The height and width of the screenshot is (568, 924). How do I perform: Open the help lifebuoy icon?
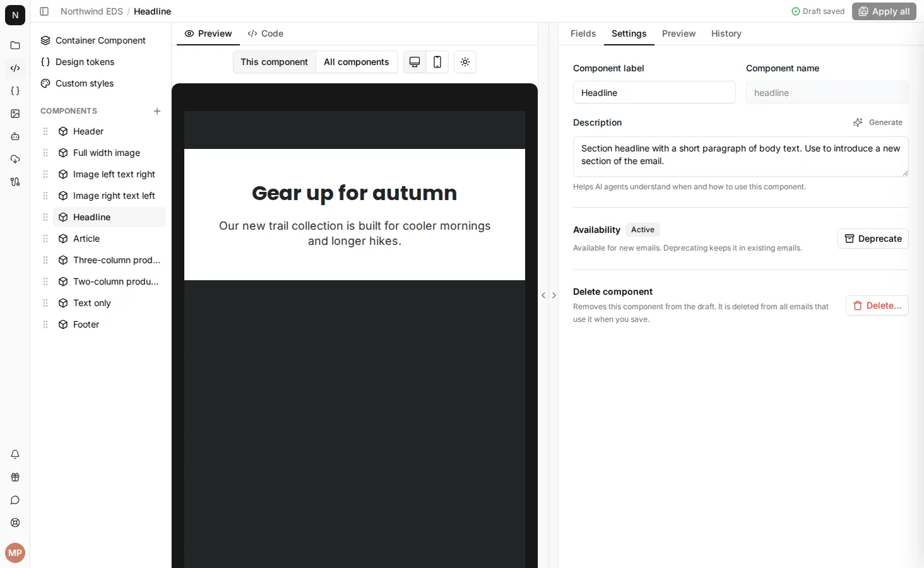15,523
